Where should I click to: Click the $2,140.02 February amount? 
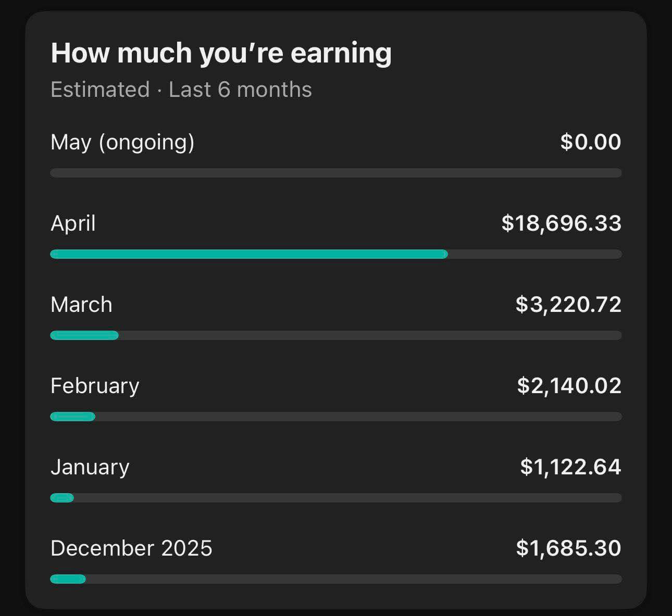[x=569, y=386]
